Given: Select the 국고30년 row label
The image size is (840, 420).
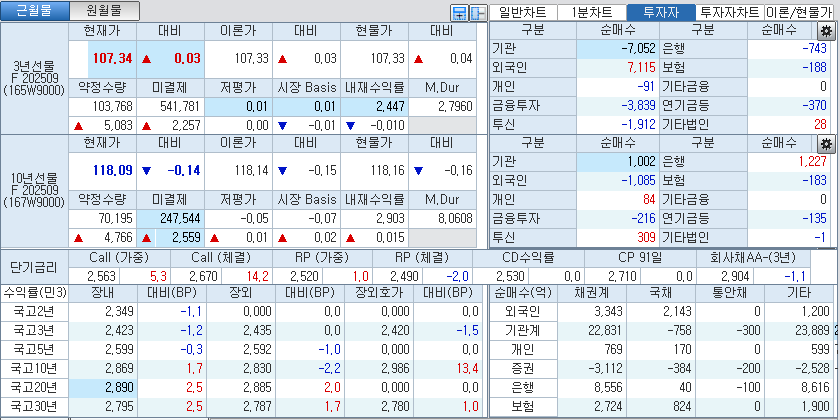Looking at the screenshot, I should (35, 406).
